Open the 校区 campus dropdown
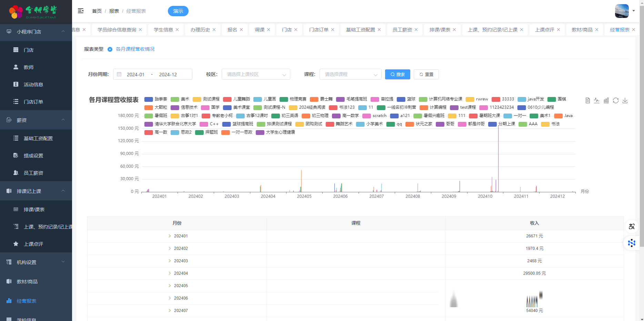 click(256, 74)
